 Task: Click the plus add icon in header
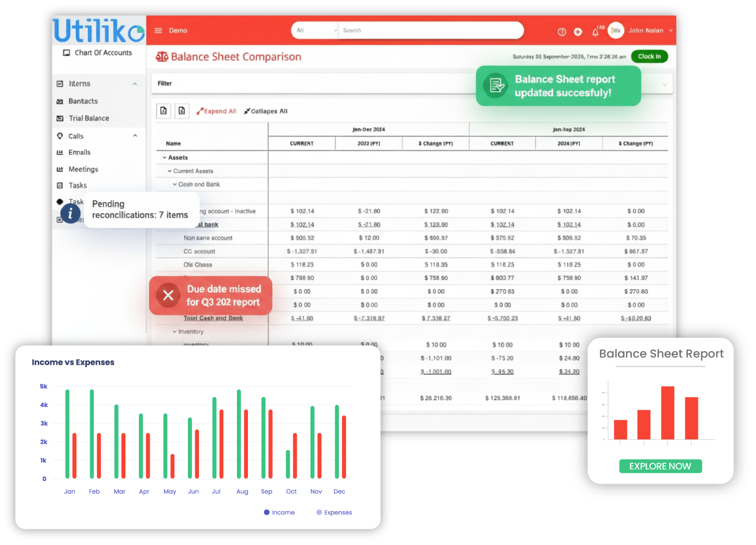point(578,32)
